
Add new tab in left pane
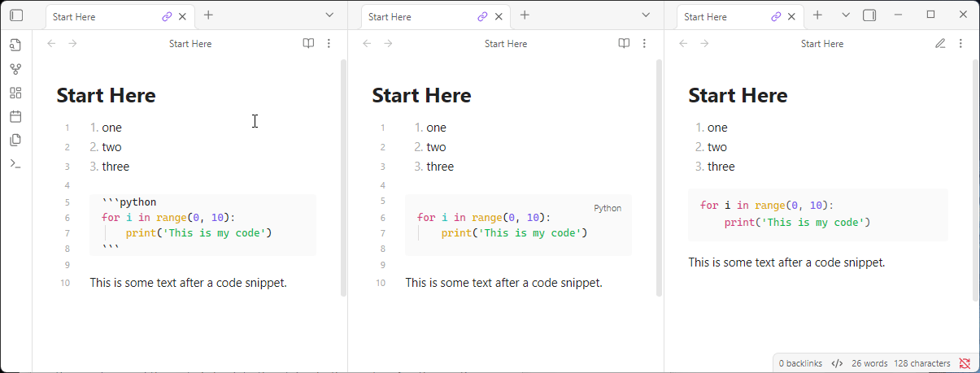209,15
